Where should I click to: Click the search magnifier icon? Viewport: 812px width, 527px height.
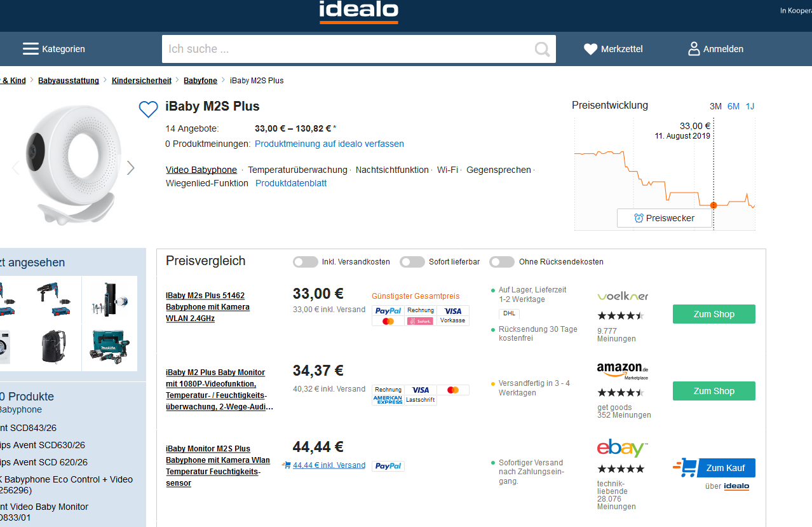(542, 49)
